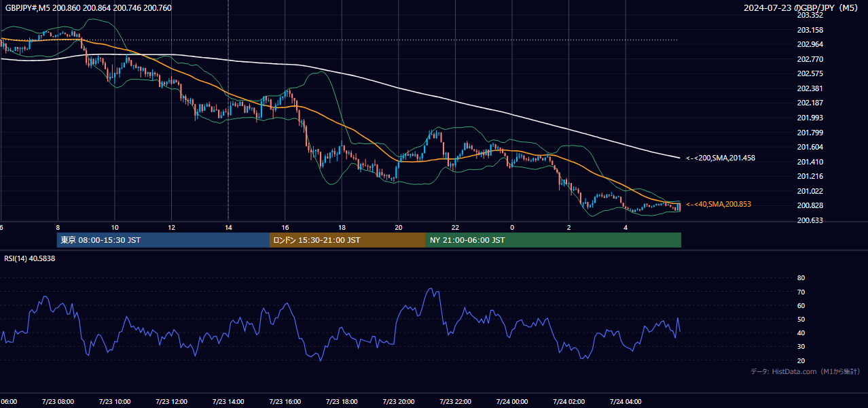Click price axis value 203.158
Image resolution: width=868 pixels, height=408 pixels.
pyautogui.click(x=810, y=30)
